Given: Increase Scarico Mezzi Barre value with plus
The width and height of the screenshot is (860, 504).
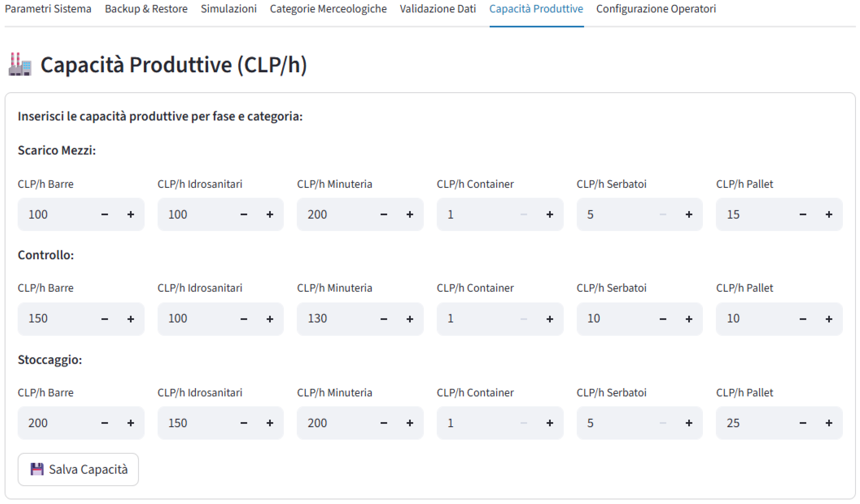Looking at the screenshot, I should (x=130, y=215).
